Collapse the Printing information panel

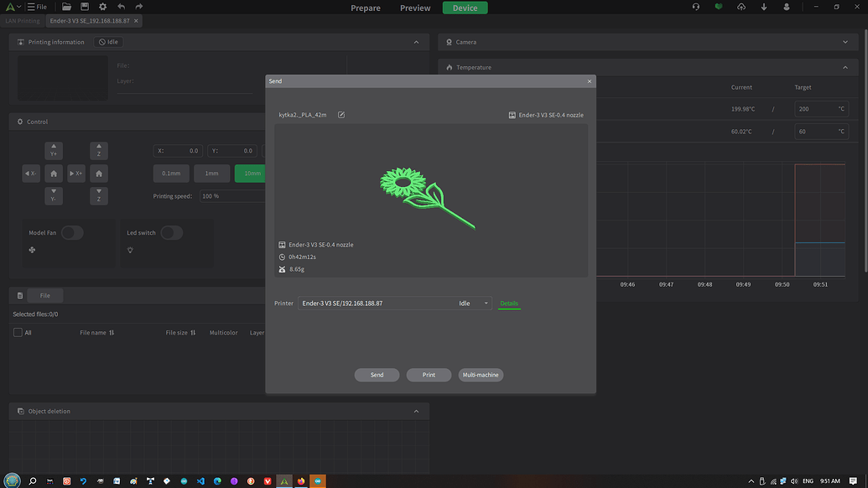416,41
